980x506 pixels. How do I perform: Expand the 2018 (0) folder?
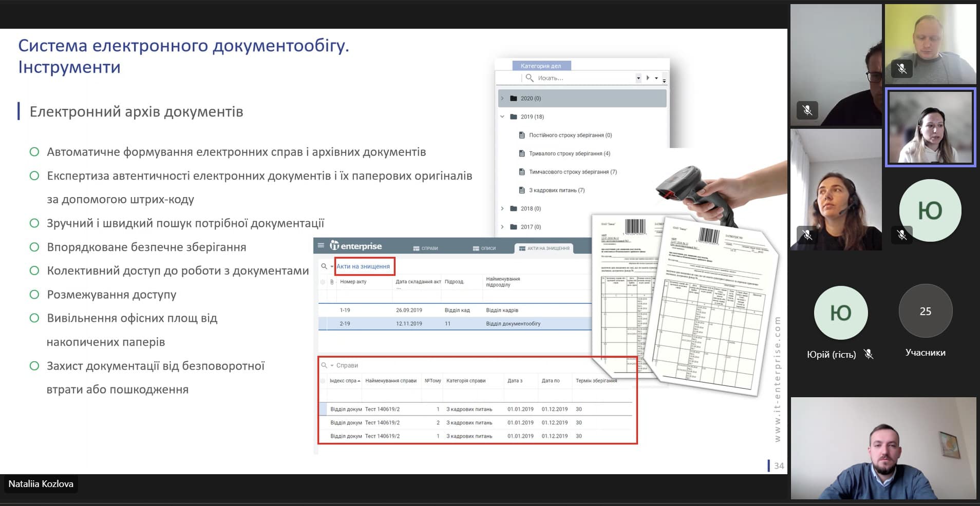[x=502, y=208]
